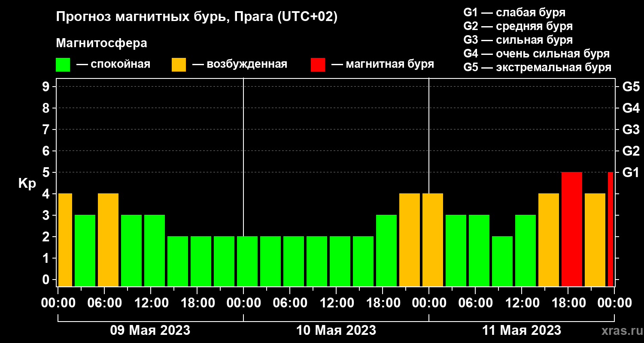The width and height of the screenshot is (644, 343).
Task: Click the Kp axis value 9
Action: [47, 87]
